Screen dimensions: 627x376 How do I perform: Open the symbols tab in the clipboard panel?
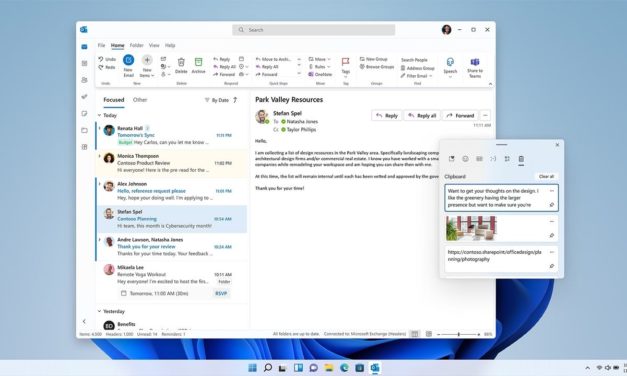[507, 159]
